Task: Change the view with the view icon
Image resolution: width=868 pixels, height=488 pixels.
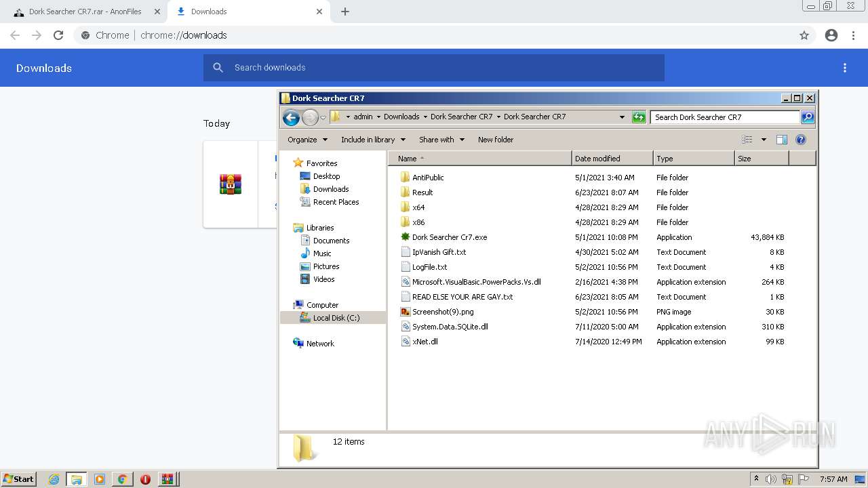Action: point(747,140)
